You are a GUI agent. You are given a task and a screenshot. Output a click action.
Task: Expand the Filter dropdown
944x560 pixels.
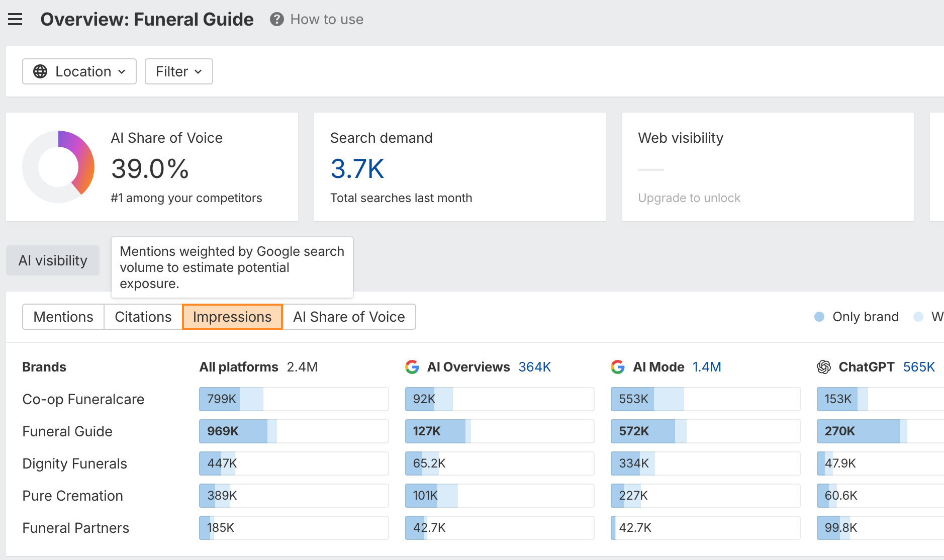(x=178, y=71)
